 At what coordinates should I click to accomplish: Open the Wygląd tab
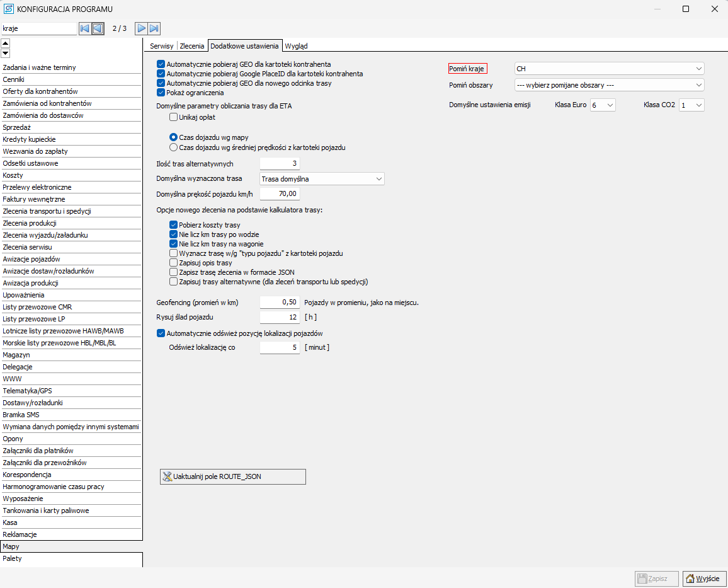(296, 46)
